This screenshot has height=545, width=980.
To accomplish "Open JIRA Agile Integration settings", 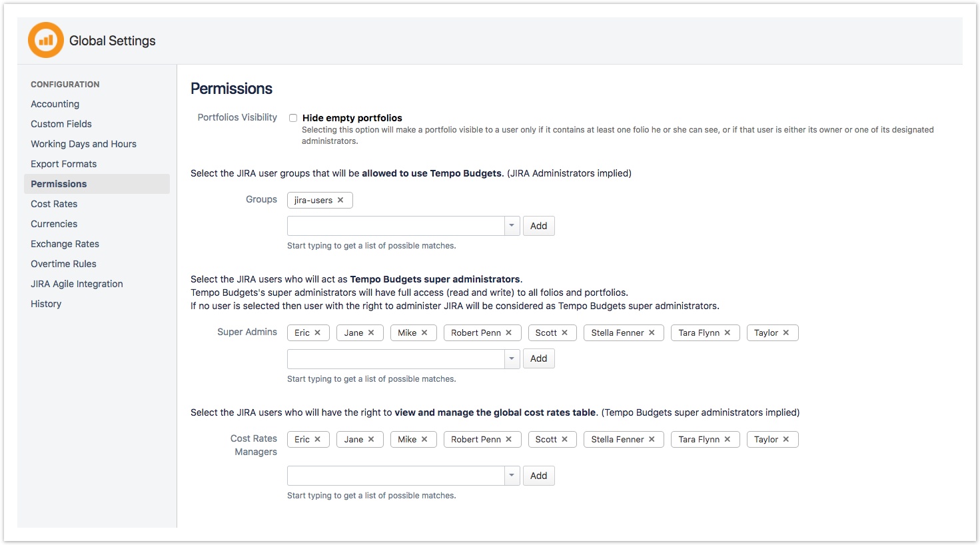I will [x=77, y=284].
